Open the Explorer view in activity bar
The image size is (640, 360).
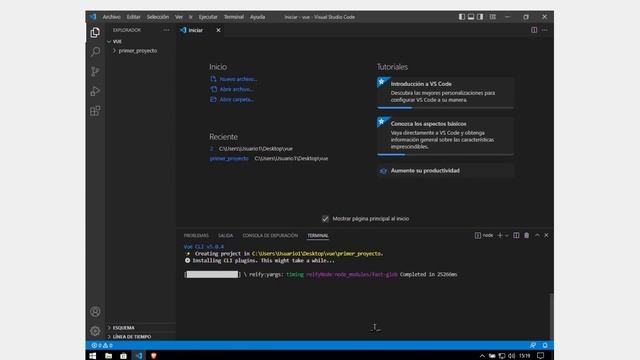[95, 32]
